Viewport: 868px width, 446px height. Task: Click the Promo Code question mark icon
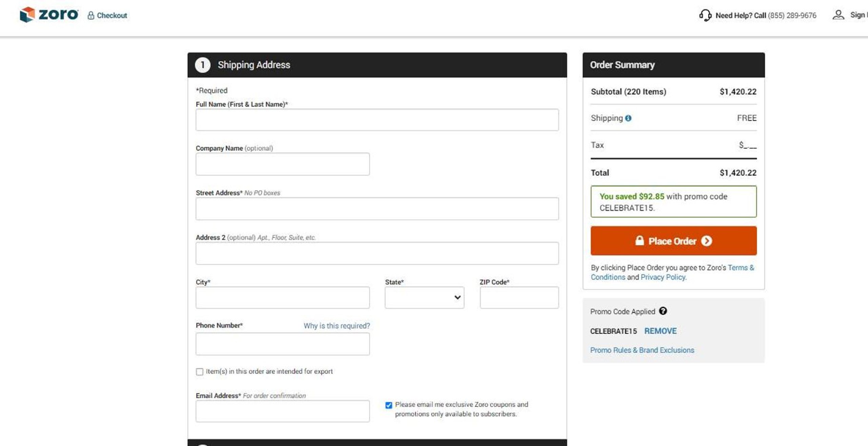(x=663, y=311)
